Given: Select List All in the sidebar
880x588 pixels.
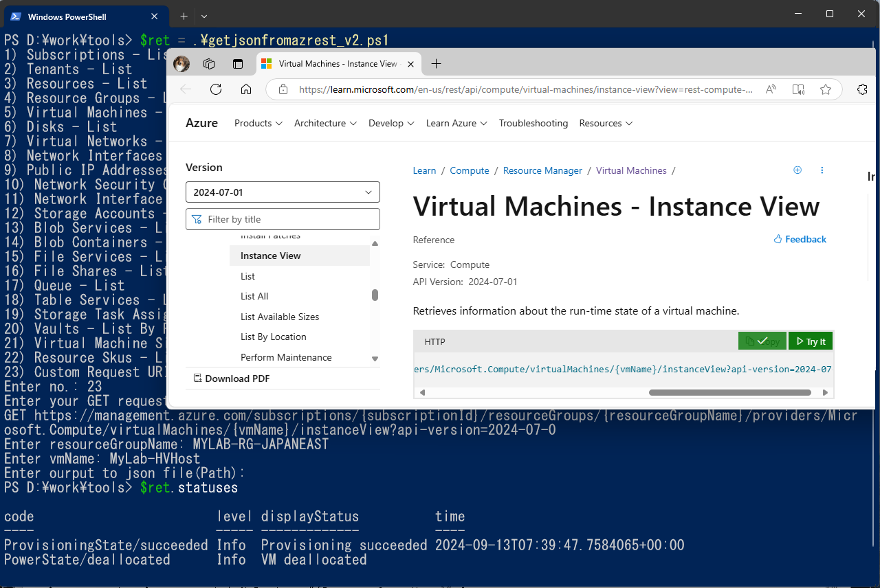Looking at the screenshot, I should coord(254,296).
